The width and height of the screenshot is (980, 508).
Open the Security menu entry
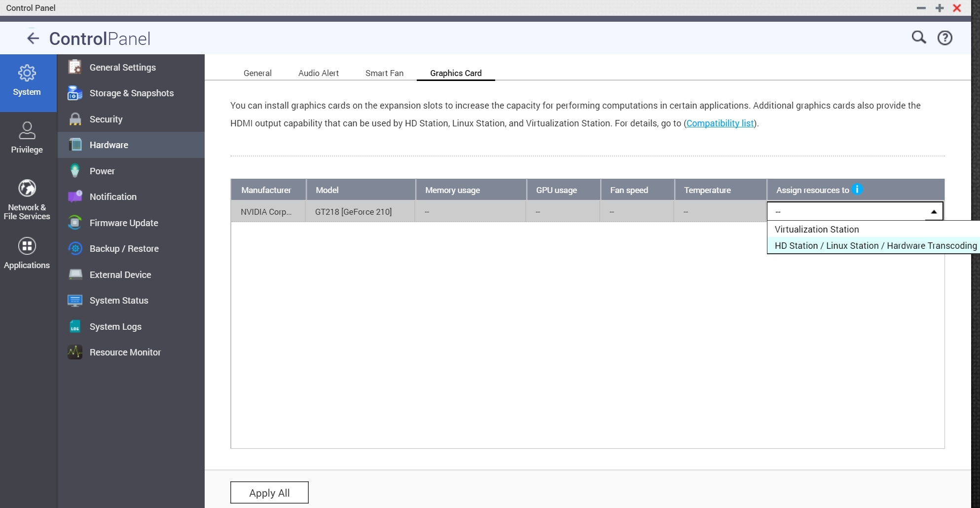(x=131, y=119)
